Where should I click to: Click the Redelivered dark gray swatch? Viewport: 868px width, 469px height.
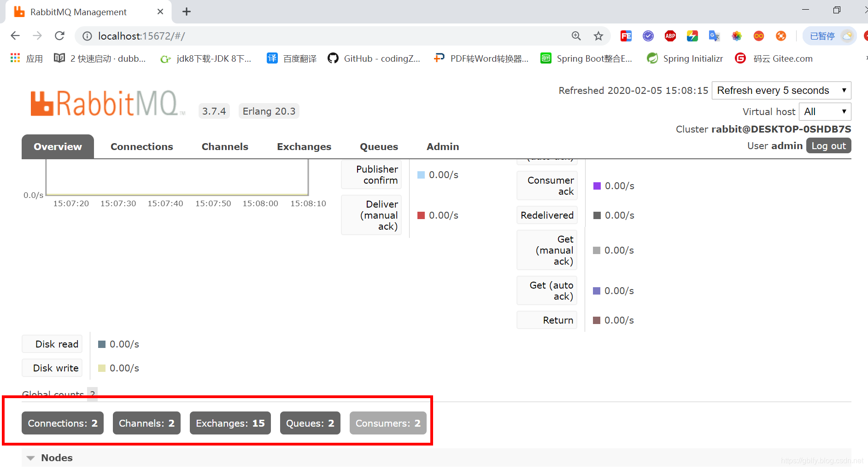(597, 215)
